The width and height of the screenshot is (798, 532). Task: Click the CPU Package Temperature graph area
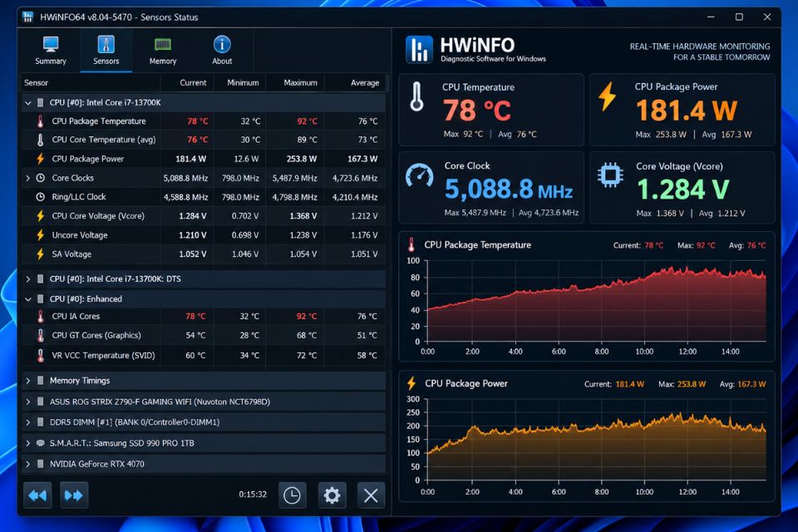point(596,301)
